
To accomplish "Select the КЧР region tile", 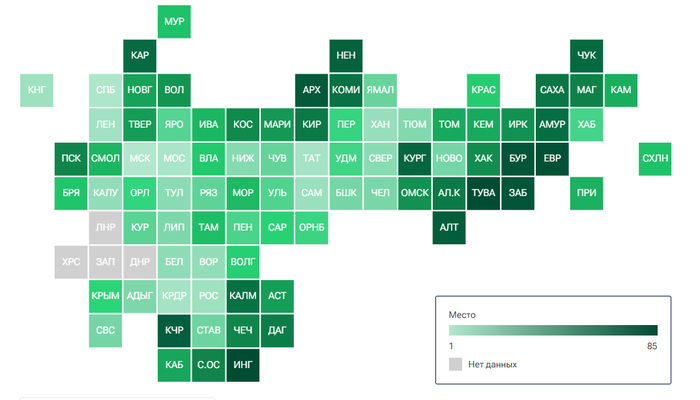I will (x=174, y=330).
